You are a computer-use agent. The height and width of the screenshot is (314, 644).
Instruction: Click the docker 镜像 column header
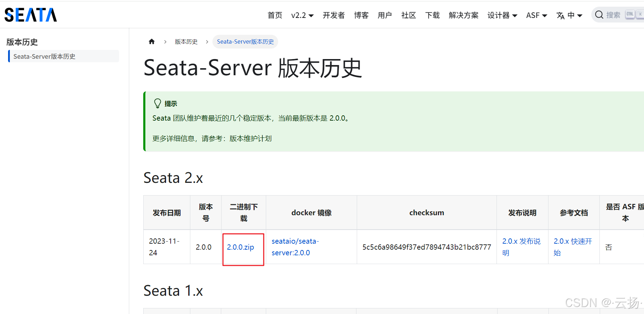pos(311,213)
